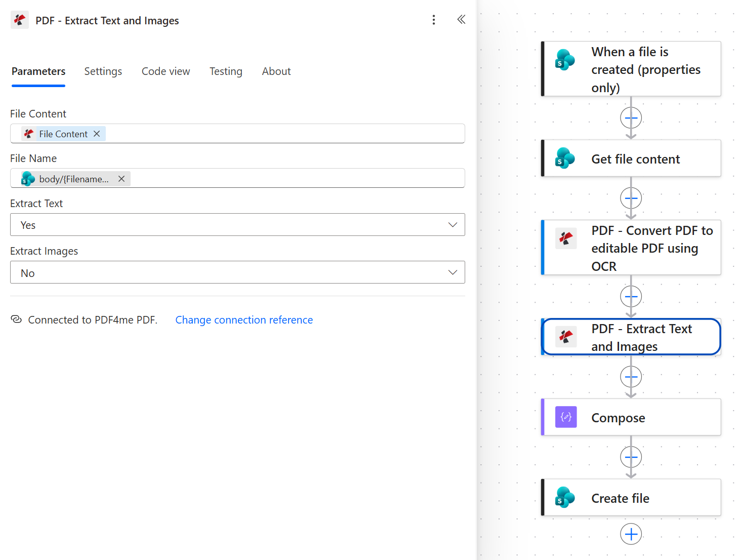Add action after Create file
737x560 pixels.
coord(631,534)
